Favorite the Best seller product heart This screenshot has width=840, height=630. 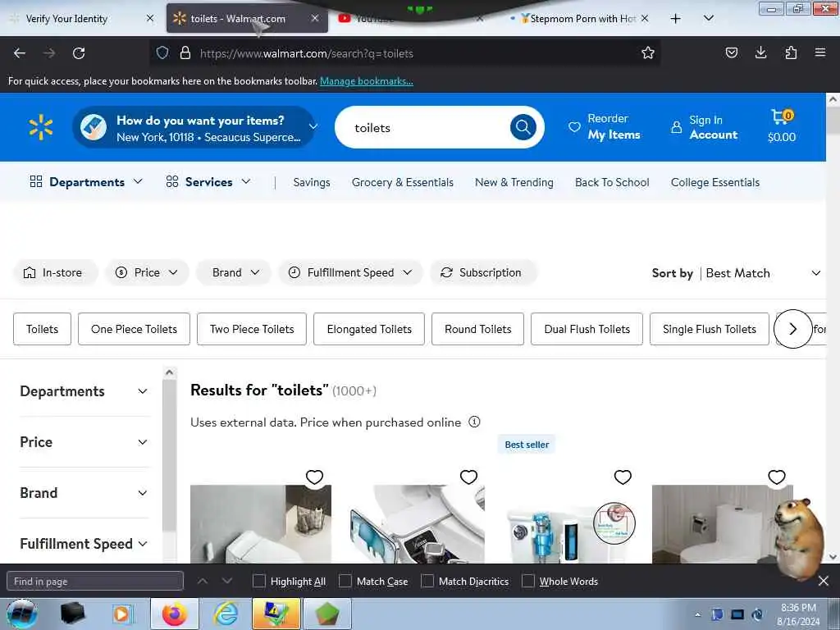point(623,477)
